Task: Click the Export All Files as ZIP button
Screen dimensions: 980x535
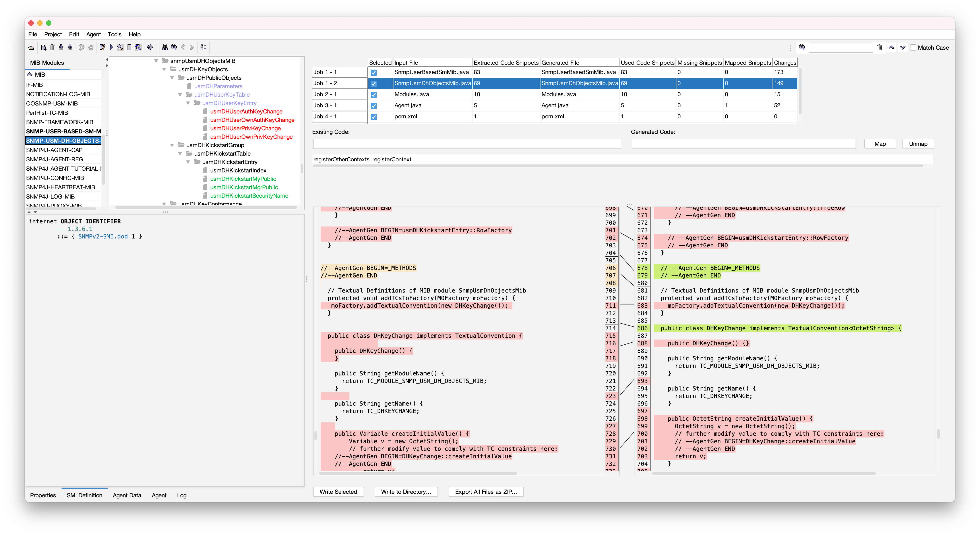Action: [486, 492]
